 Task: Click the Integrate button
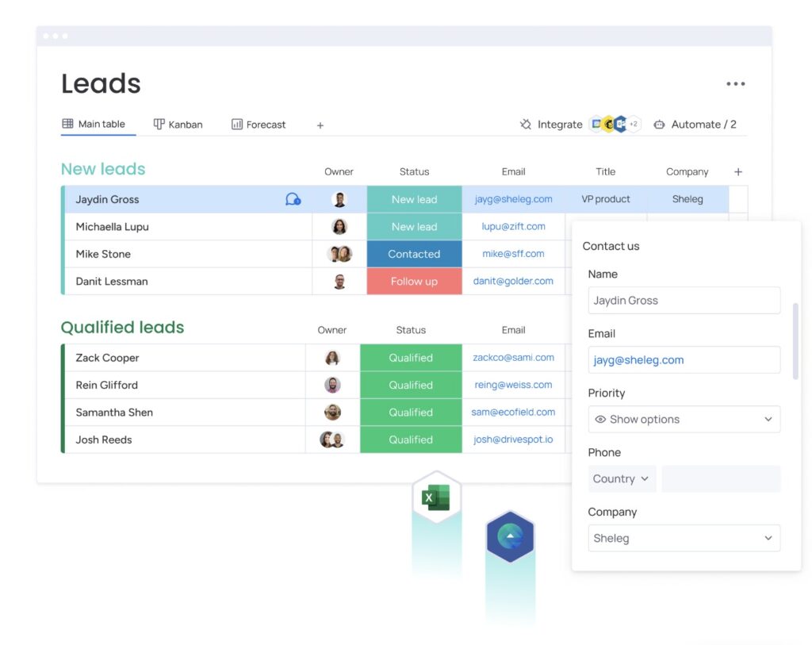551,125
